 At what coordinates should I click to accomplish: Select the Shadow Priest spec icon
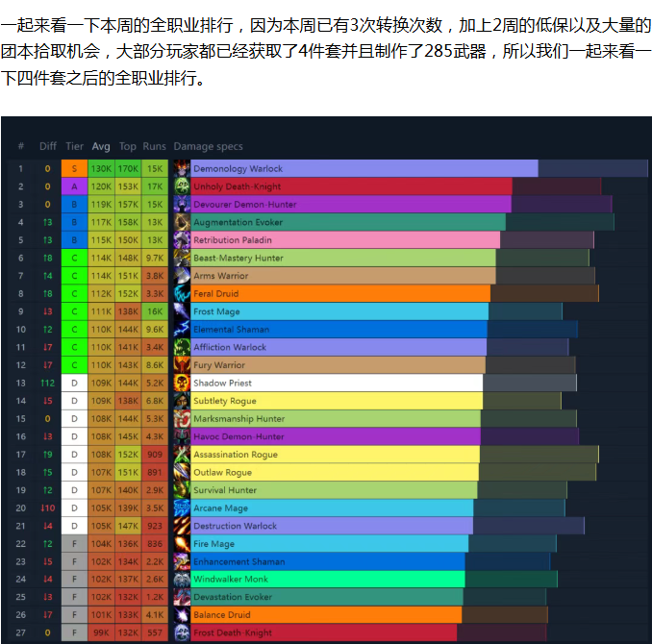tap(182, 384)
